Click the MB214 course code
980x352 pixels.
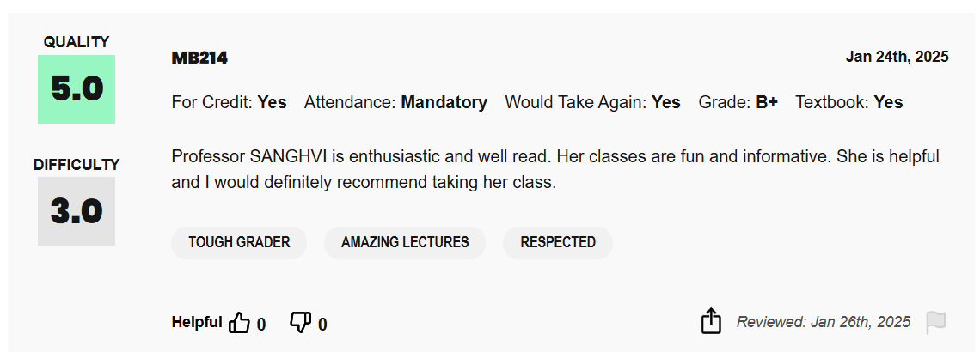pos(199,58)
